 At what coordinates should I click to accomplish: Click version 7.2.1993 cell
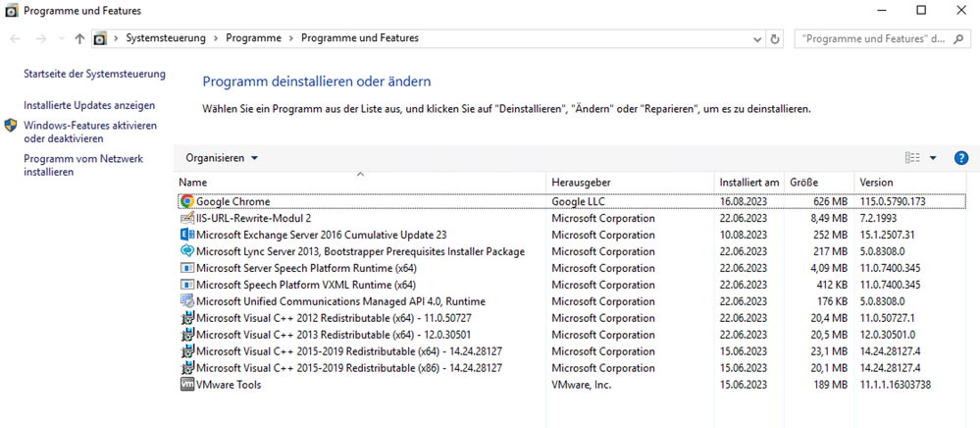[879, 218]
